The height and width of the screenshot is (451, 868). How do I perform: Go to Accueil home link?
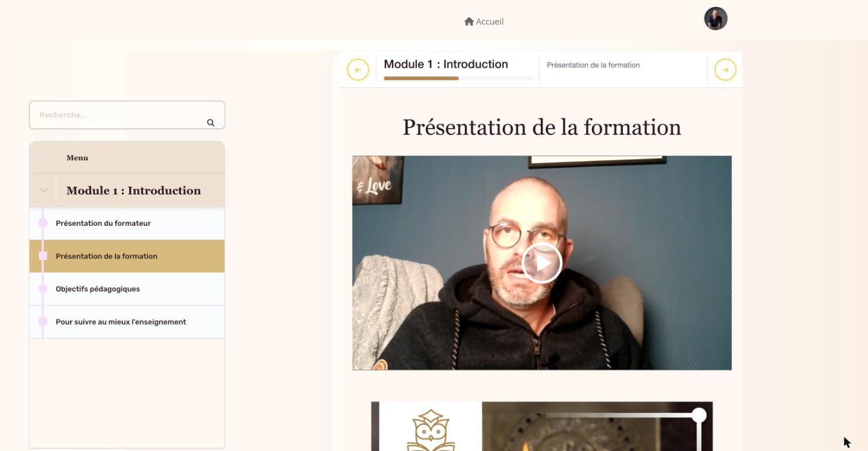tap(484, 21)
